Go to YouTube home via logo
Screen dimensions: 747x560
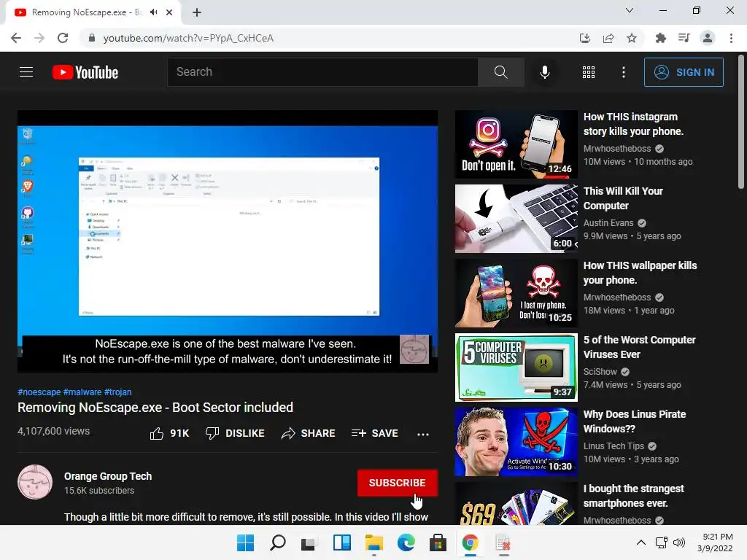(x=85, y=72)
